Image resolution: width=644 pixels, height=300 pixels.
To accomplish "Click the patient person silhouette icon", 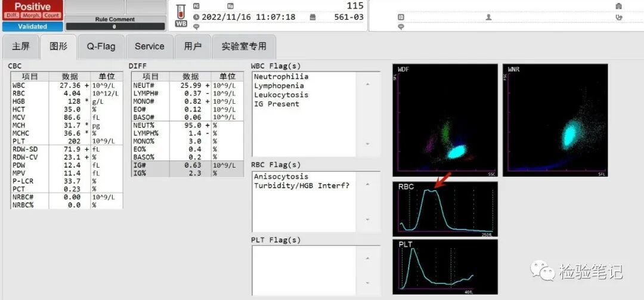I will click(489, 17).
